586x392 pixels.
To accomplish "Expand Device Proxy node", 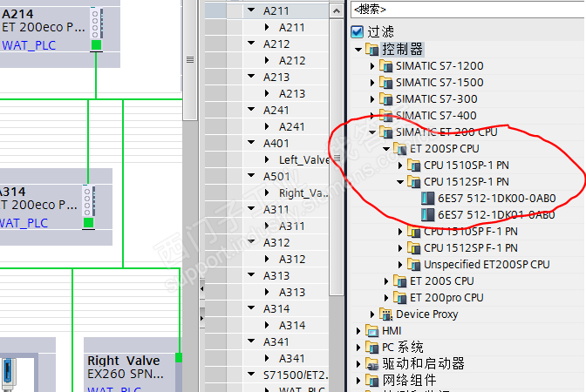I will click(x=372, y=314).
